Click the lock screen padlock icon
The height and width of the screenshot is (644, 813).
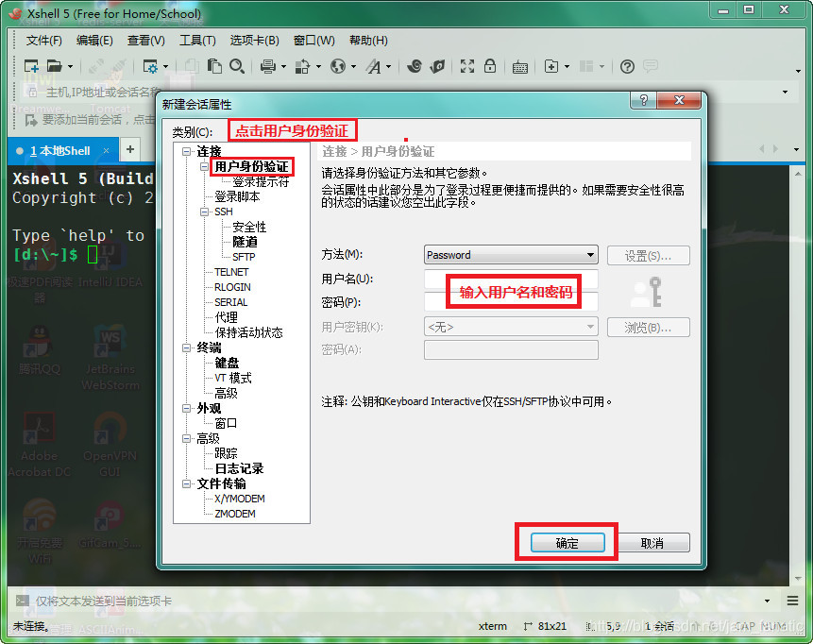click(490, 66)
